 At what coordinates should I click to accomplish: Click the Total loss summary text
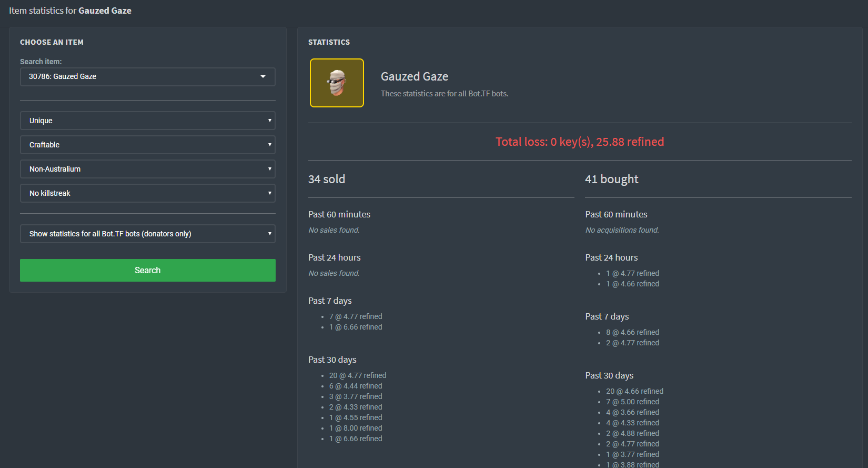tap(580, 142)
